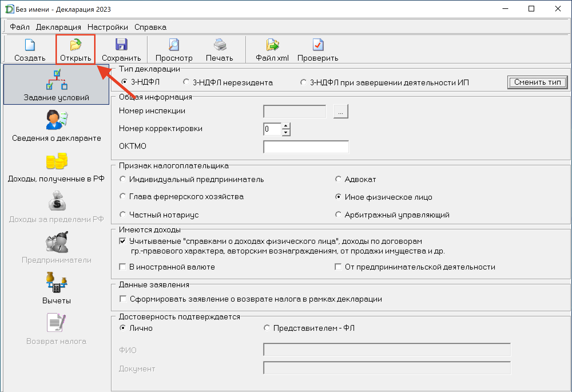Open the inspection number browse (...) button
Image resolution: width=572 pixels, height=392 pixels.
point(341,111)
